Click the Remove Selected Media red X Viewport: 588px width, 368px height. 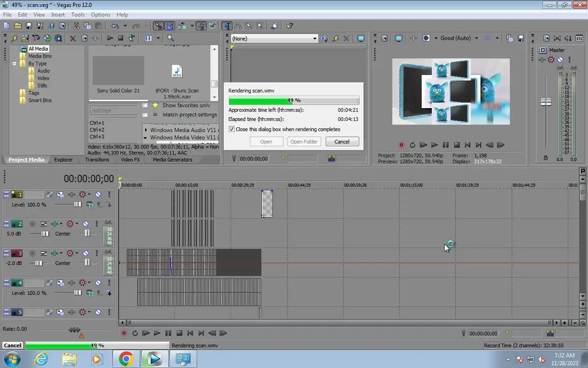coord(73,38)
